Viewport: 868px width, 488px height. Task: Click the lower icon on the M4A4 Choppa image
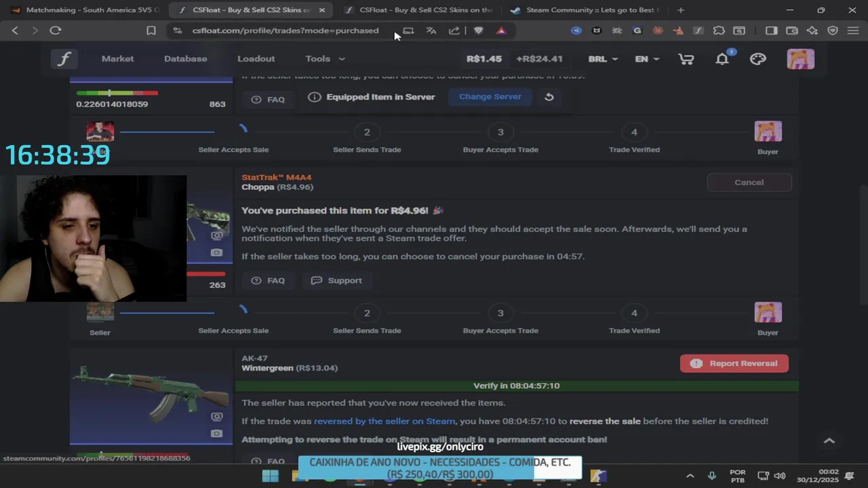[216, 253]
